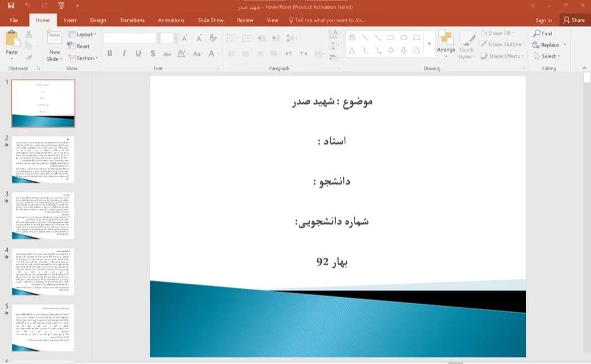Screen dimensions: 591x364
Task: Click the Find button
Action: [543, 34]
